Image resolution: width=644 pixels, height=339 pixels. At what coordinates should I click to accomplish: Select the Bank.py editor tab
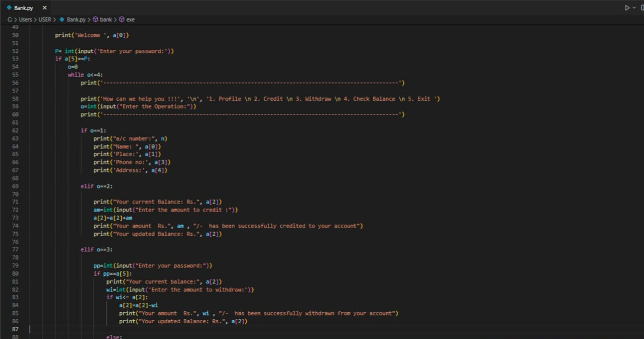[x=23, y=8]
